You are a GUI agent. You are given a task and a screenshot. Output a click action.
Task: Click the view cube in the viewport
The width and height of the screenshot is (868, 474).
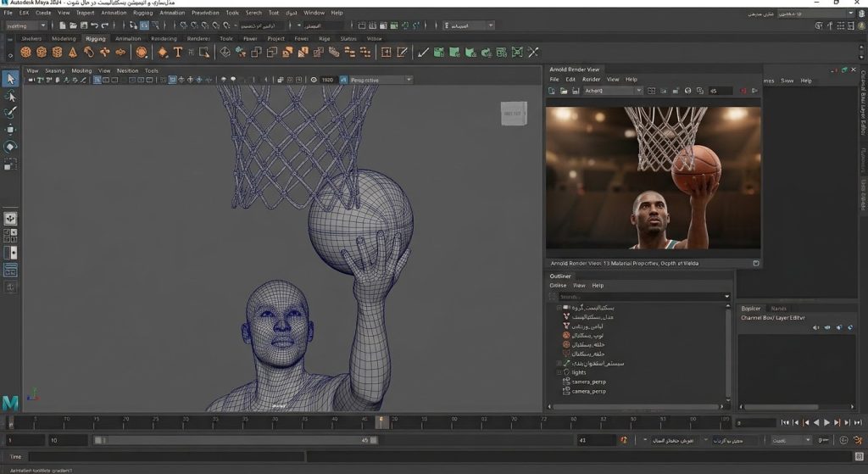(x=514, y=114)
